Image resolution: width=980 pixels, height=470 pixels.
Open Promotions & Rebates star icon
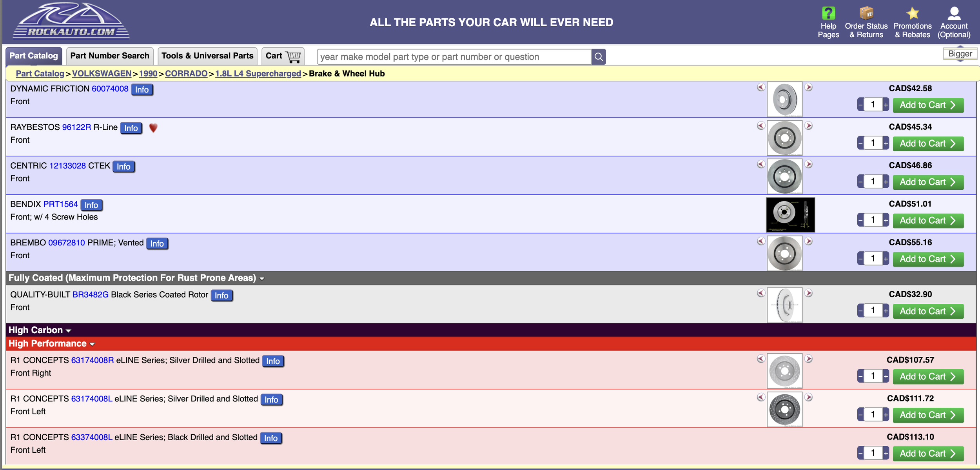click(912, 14)
